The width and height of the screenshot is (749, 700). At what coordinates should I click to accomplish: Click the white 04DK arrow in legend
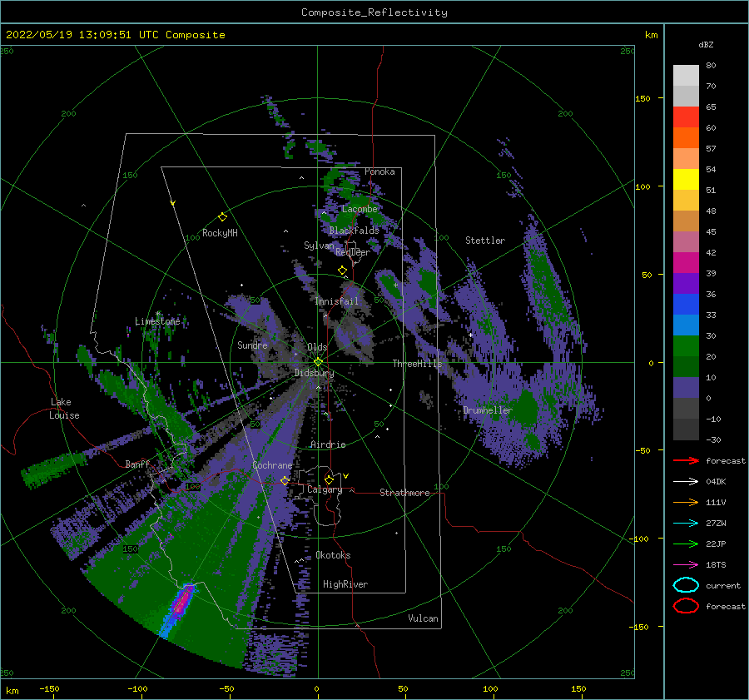(686, 481)
